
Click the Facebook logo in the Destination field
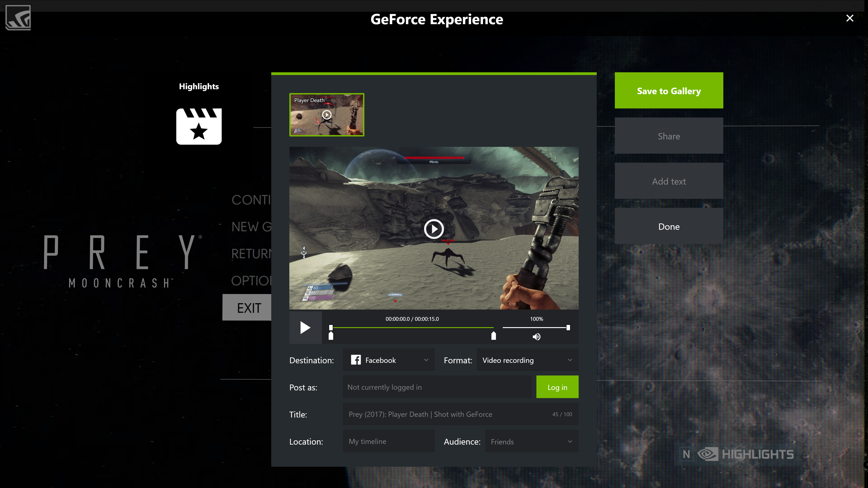pyautogui.click(x=356, y=360)
